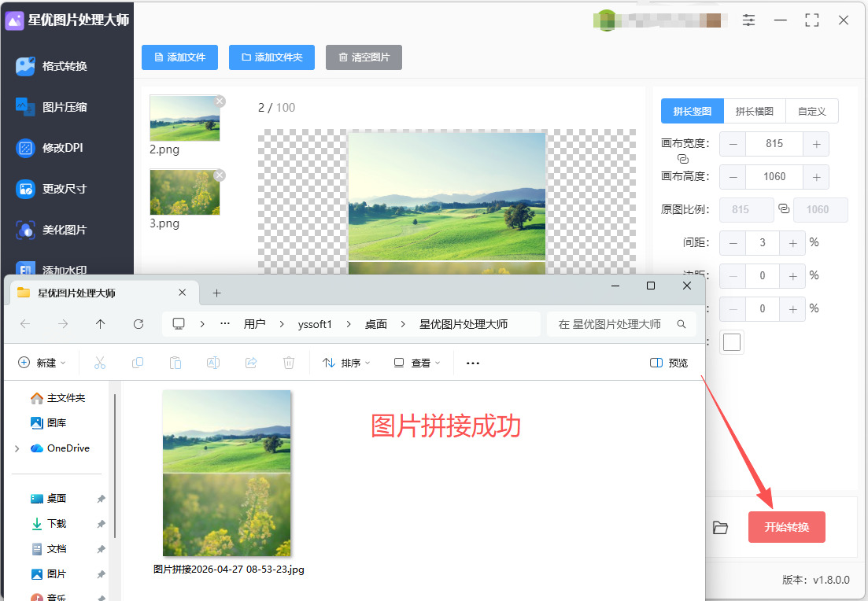This screenshot has height=601, width=868.
Task: Remove 3.png with its close badge
Action: 220,175
